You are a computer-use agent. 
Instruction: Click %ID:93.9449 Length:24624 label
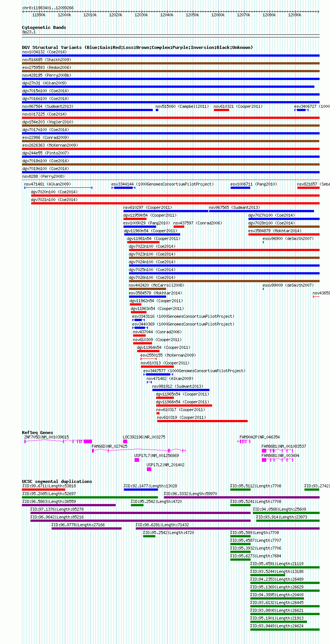coord(277,626)
